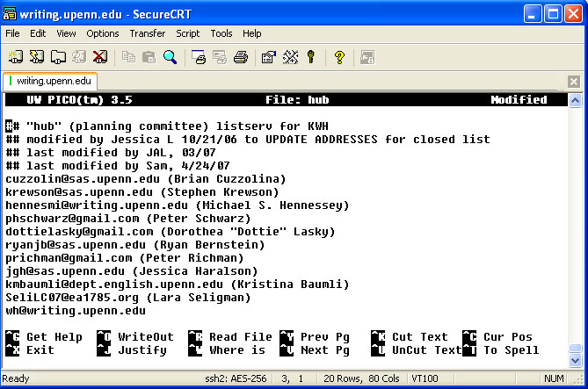Click the SecureCRT title bar application icon

coord(10,14)
